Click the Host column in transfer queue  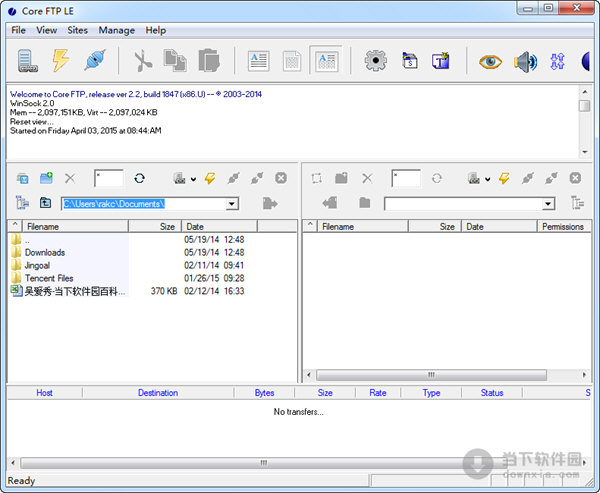(44, 393)
